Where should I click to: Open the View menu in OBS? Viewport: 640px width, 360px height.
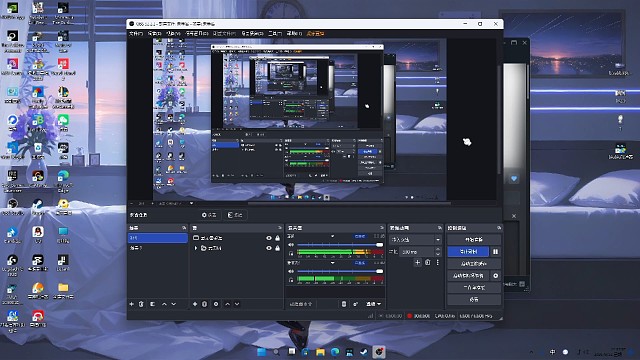(173, 33)
